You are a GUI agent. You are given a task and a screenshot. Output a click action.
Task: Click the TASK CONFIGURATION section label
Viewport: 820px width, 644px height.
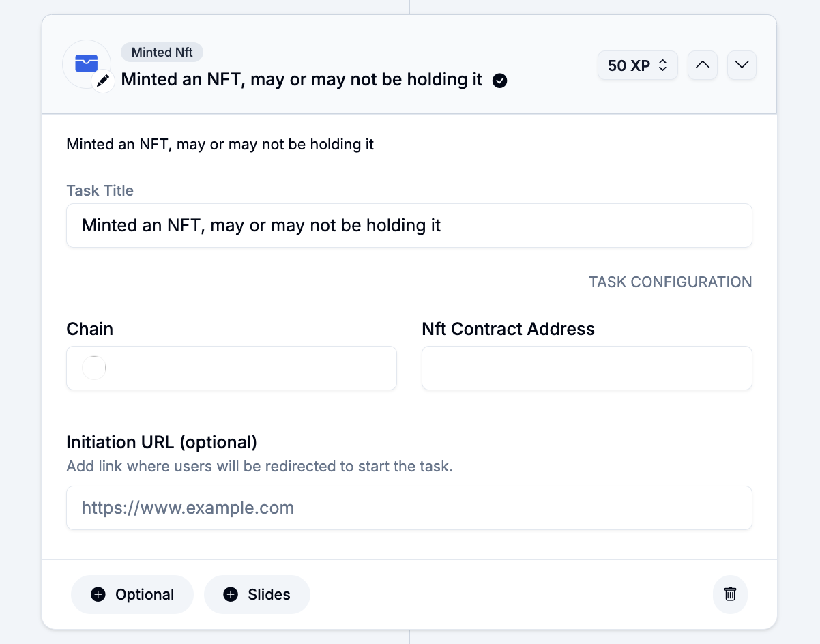670,282
